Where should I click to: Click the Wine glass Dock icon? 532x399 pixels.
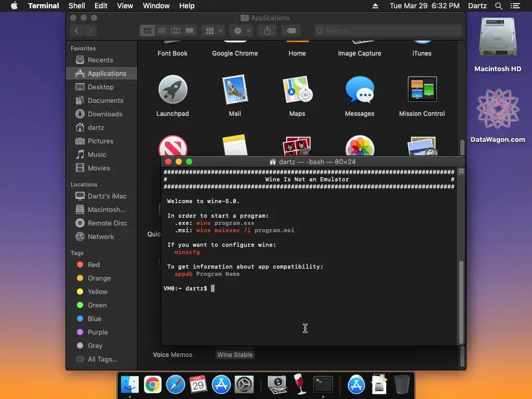(300, 384)
